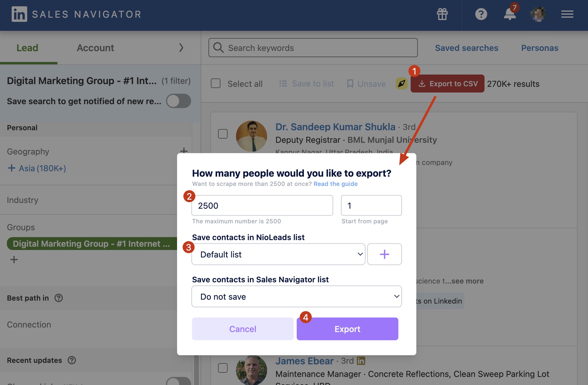The width and height of the screenshot is (588, 385).
Task: Create new NioLeads list with plus button
Action: coord(384,254)
